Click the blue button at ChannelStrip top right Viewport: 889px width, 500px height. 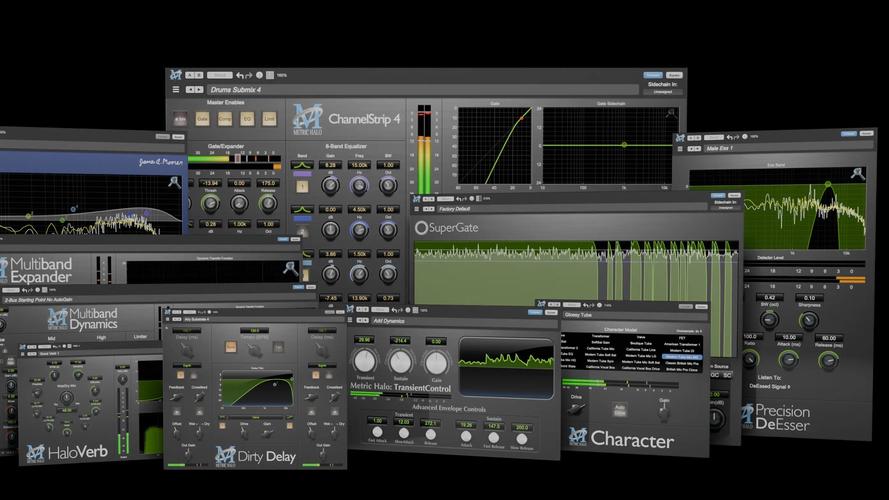coord(653,75)
